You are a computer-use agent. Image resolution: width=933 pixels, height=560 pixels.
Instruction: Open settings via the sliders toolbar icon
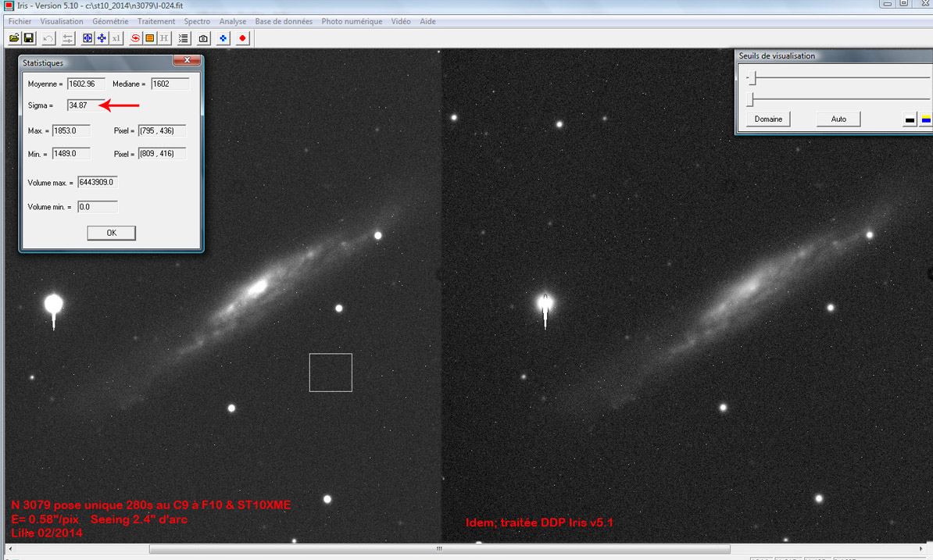pos(68,38)
